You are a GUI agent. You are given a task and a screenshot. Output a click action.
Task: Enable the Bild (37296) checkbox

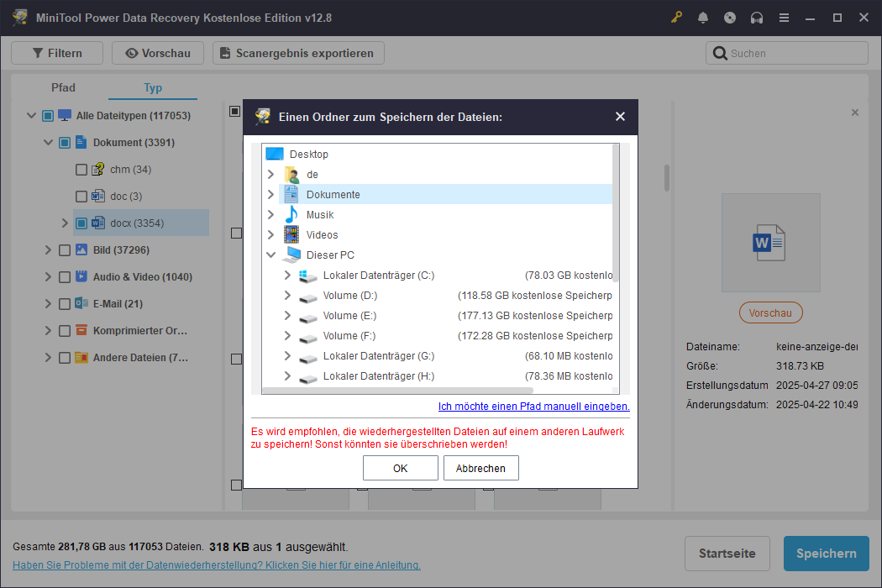(x=64, y=249)
